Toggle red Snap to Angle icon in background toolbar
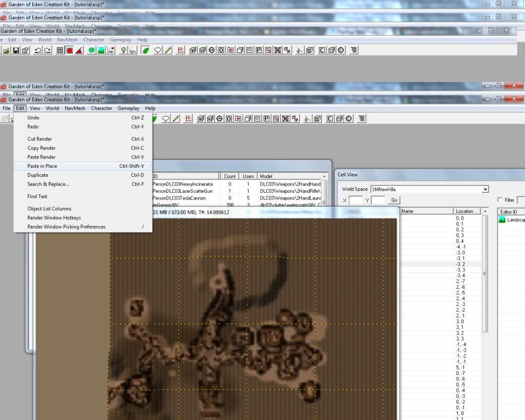The height and width of the screenshot is (420, 525). (70, 50)
